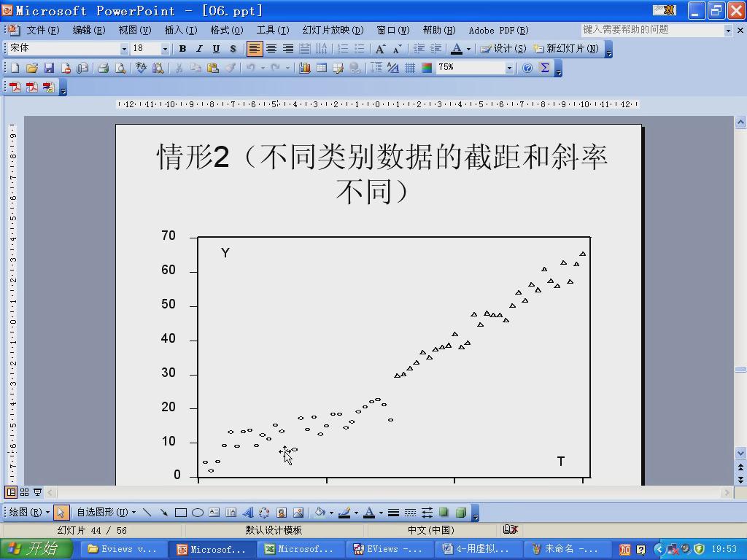Open the 视图 View menu
Viewport: 747px width, 560px height.
tap(135, 30)
